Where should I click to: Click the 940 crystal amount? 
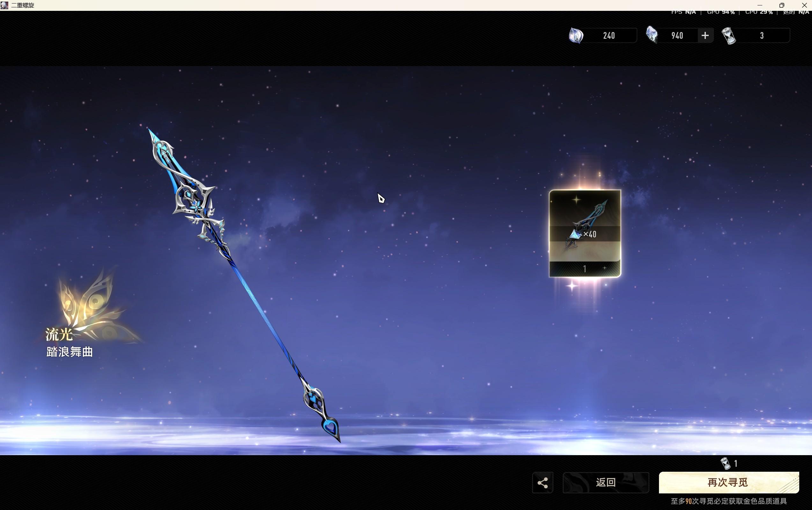pyautogui.click(x=677, y=36)
